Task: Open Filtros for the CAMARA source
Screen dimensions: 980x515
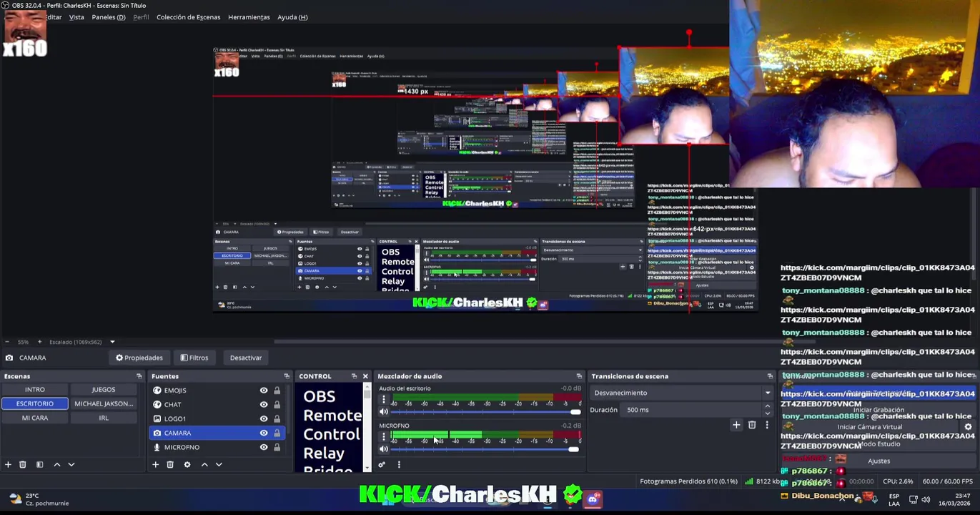Action: click(194, 358)
